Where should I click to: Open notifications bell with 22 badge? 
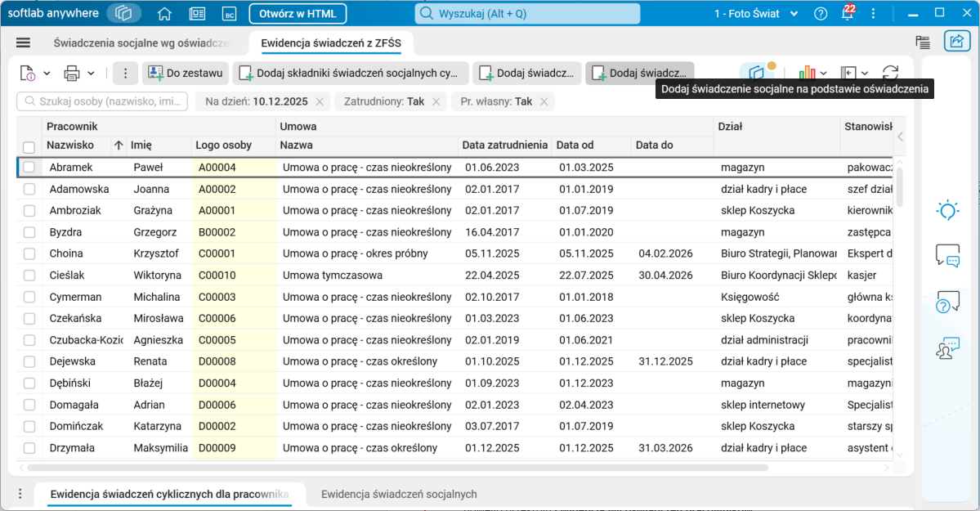[x=848, y=13]
